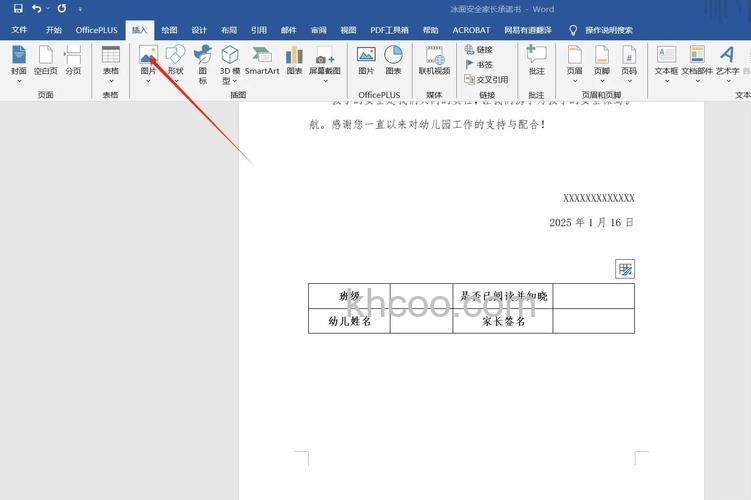The height and width of the screenshot is (500, 751).
Task: Open the PDF工具箱 tab
Action: [x=389, y=30]
